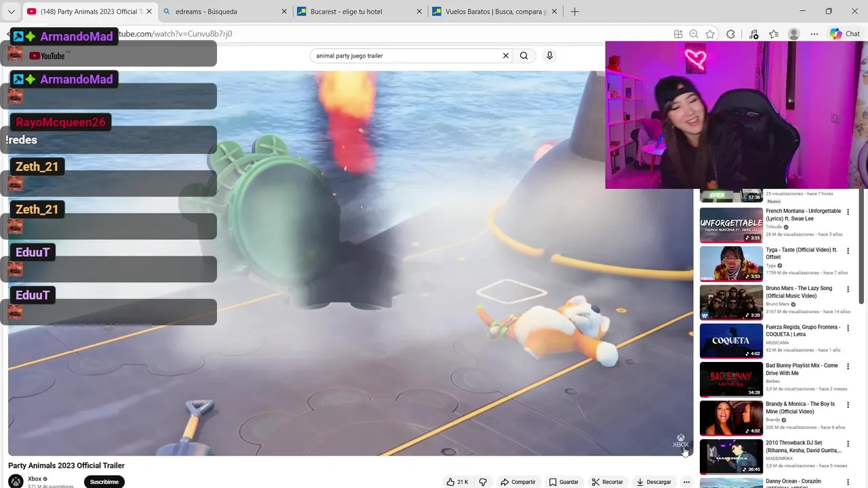Open browser Settings and more menu
Image resolution: width=868 pixels, height=488 pixels.
click(x=814, y=34)
